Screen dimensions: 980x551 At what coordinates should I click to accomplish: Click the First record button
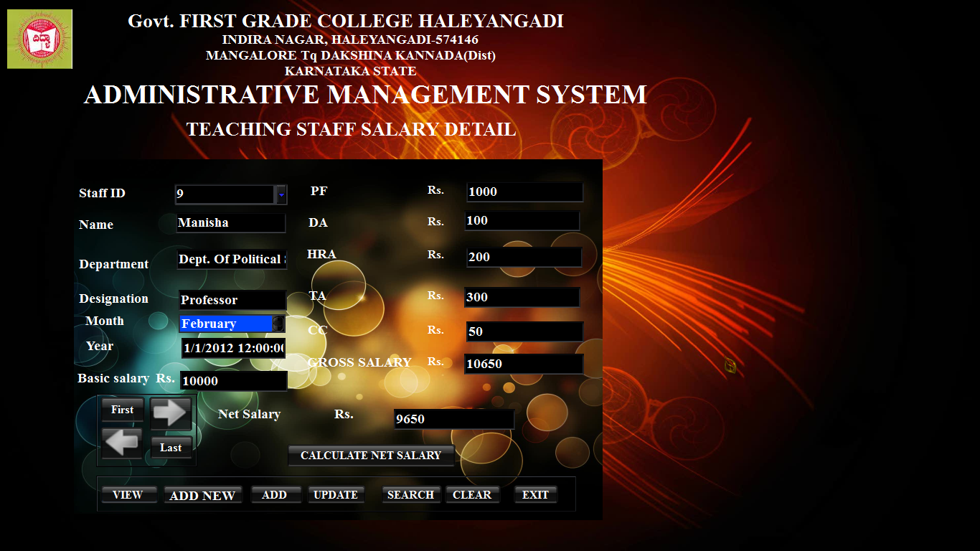tap(122, 410)
